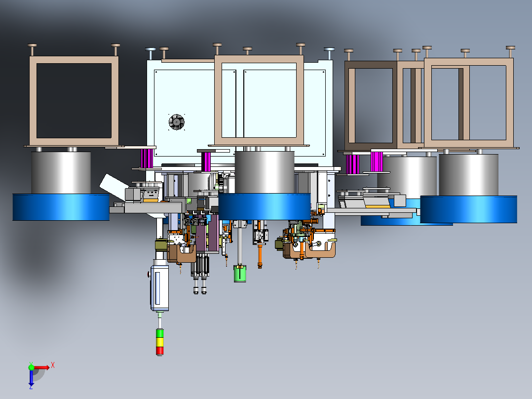Click the blue Z axis arrow of the triad
This screenshot has width=532, height=399.
click(x=31, y=378)
